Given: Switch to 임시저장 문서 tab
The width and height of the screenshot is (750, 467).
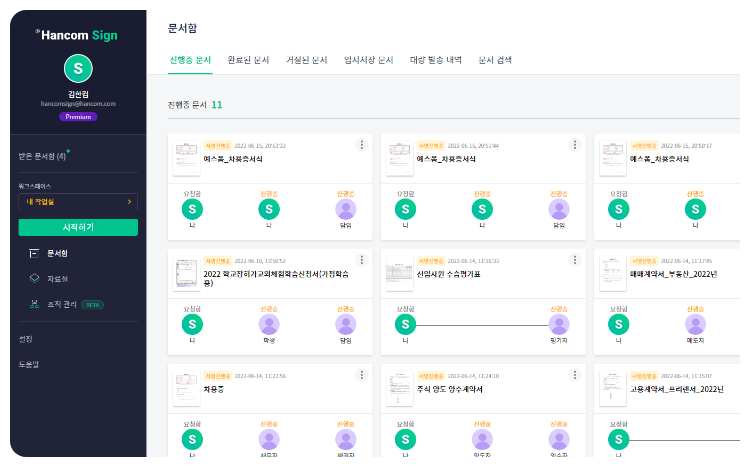Looking at the screenshot, I should [x=368, y=60].
